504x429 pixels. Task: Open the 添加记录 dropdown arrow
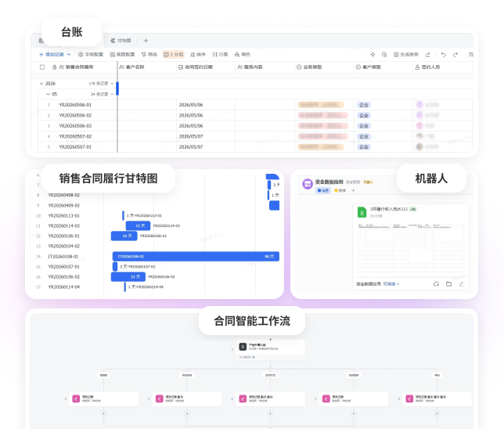point(69,55)
